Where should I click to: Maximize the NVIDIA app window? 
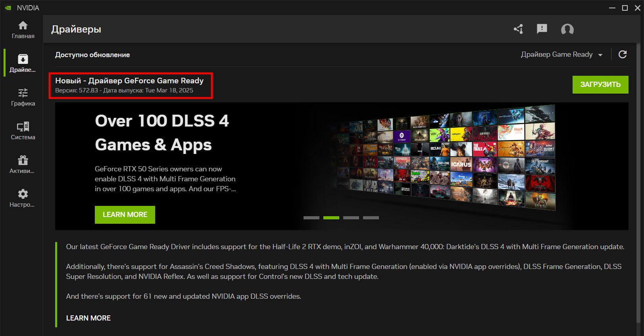point(625,8)
